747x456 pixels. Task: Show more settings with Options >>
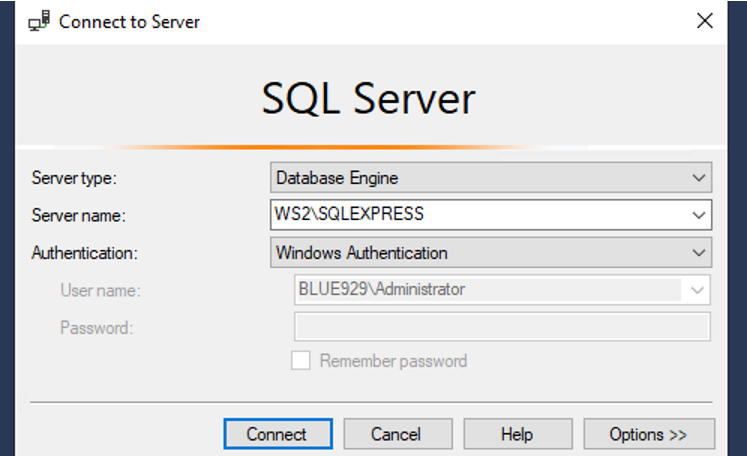click(x=649, y=434)
